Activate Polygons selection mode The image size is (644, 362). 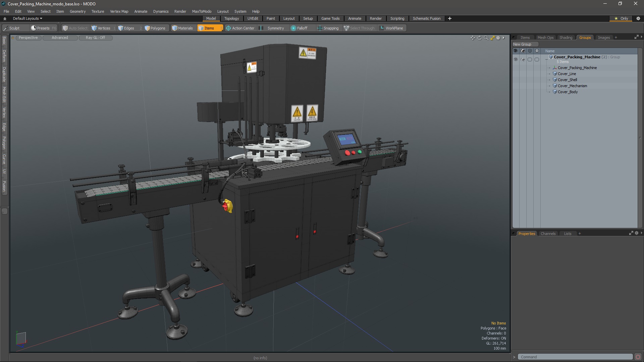(x=155, y=28)
